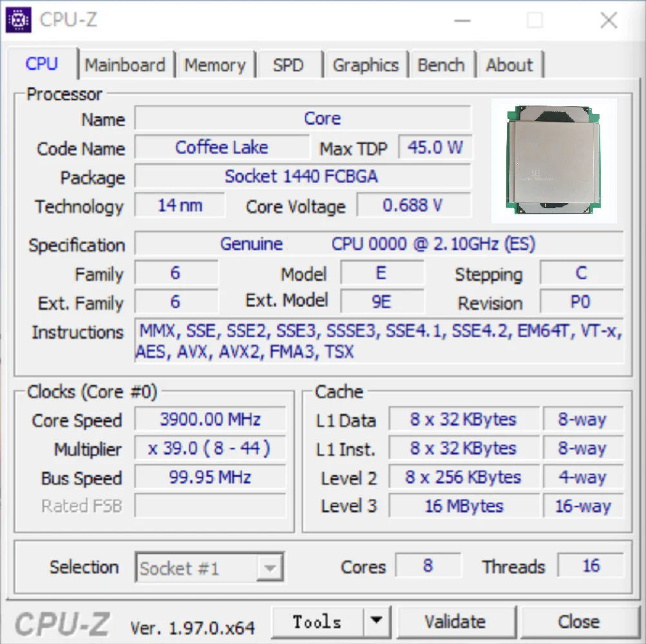Click the 16-way Level 3 associativity value

pos(584,506)
